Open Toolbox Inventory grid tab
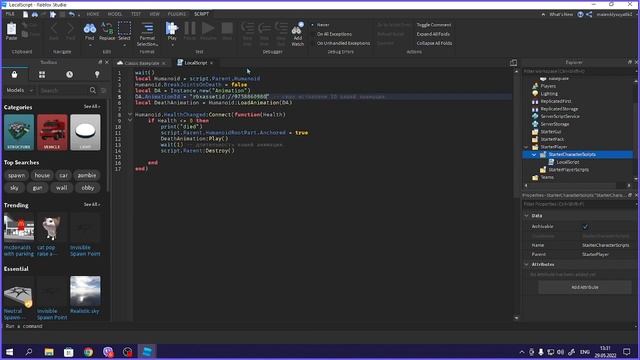The width and height of the screenshot is (640, 360). [42, 74]
